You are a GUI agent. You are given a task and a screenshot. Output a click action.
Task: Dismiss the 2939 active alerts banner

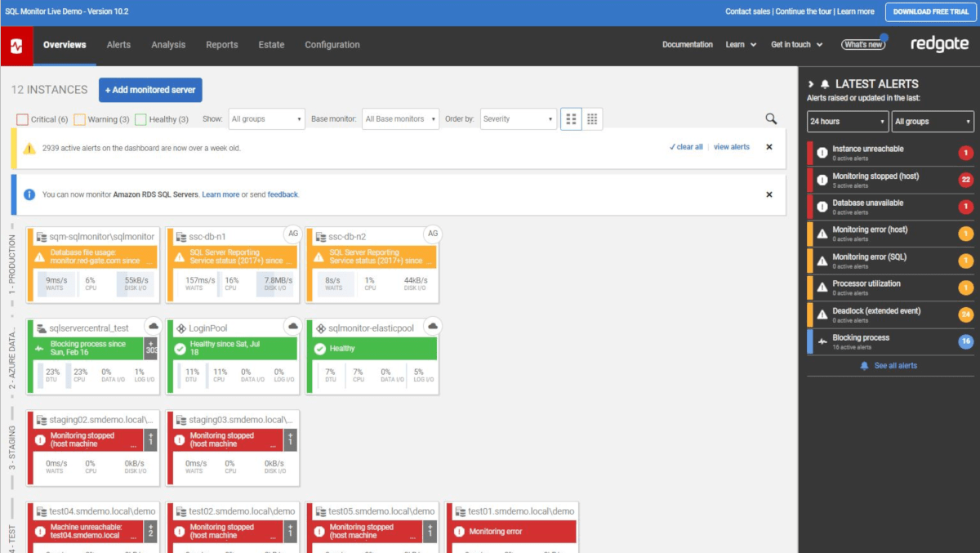[768, 147]
